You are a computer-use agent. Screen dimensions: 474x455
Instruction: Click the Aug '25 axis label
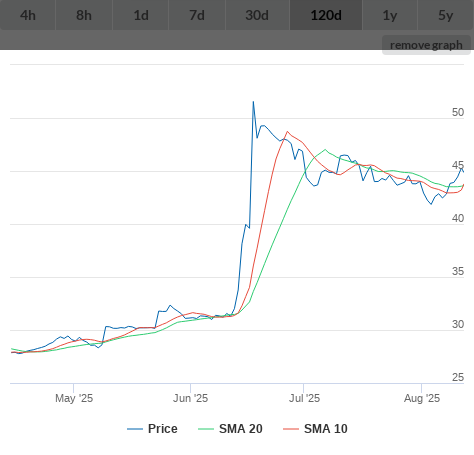pyautogui.click(x=422, y=398)
